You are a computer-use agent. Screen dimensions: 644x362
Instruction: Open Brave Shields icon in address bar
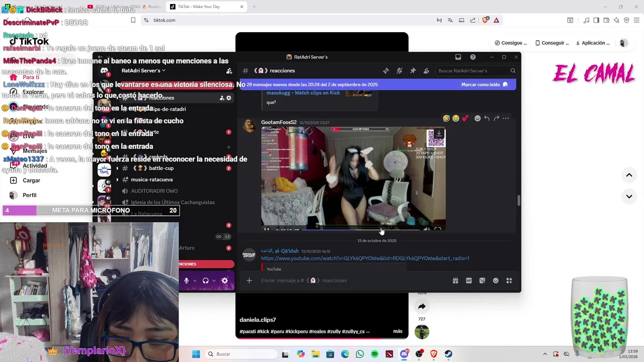486,20
